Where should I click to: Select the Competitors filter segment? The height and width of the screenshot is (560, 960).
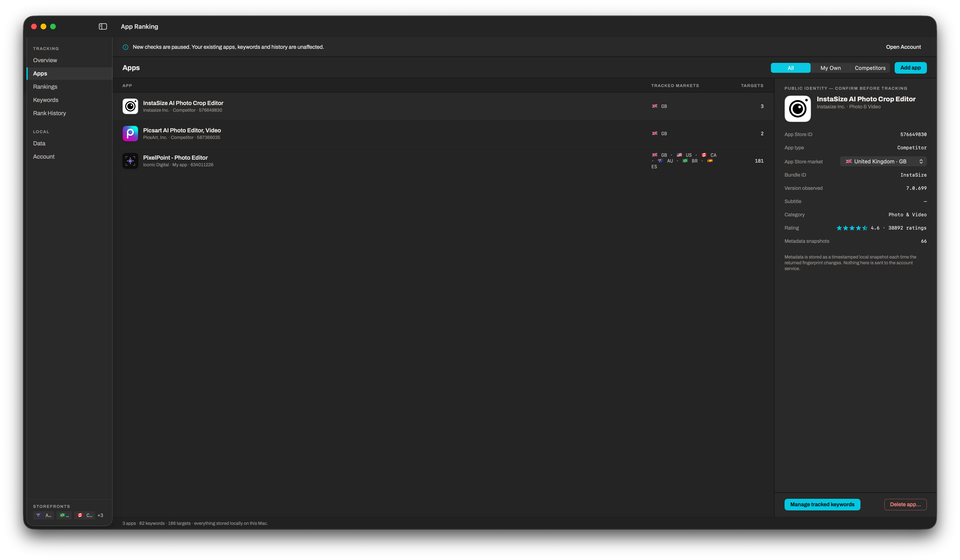870,68
